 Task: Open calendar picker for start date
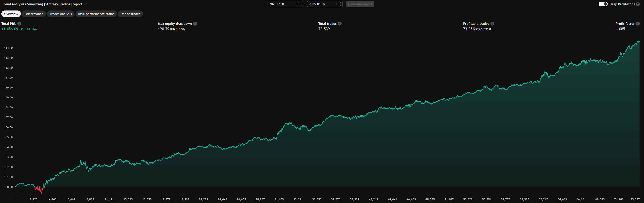(299, 4)
